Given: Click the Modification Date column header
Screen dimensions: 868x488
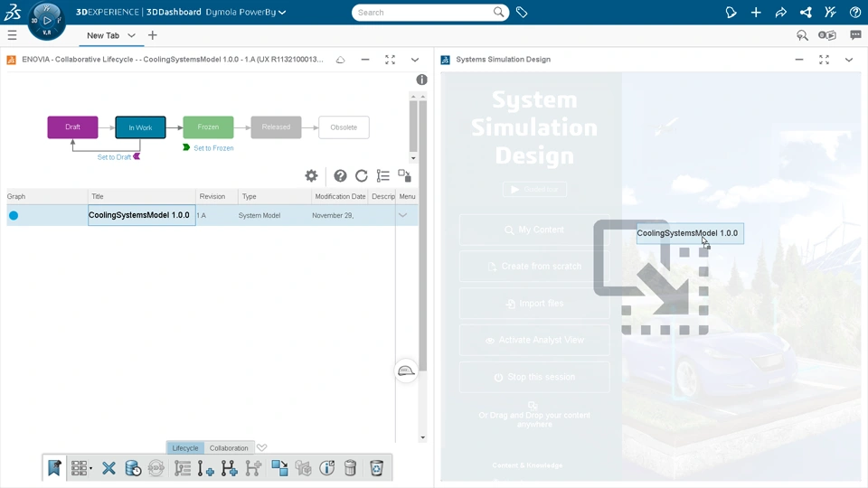Looking at the screenshot, I should tap(340, 196).
